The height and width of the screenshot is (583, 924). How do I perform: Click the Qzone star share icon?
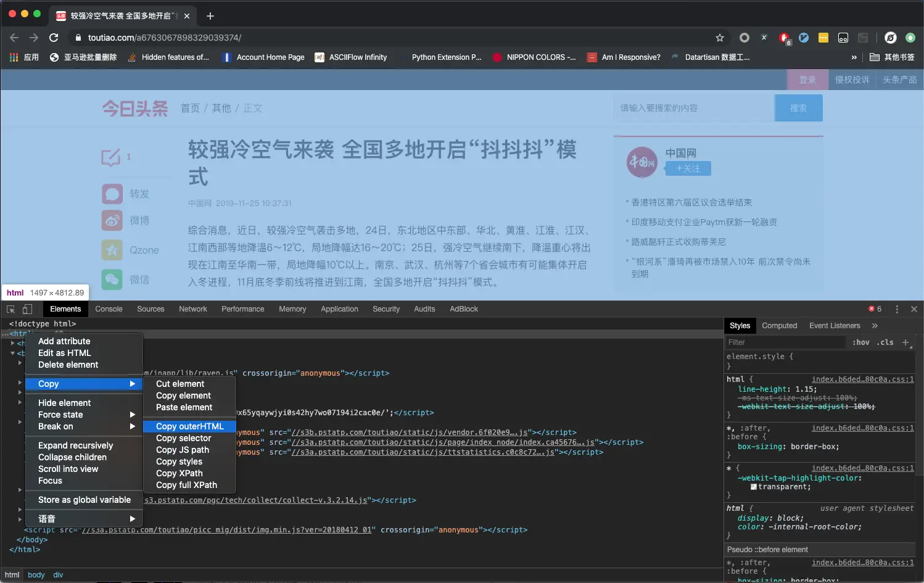click(x=112, y=250)
